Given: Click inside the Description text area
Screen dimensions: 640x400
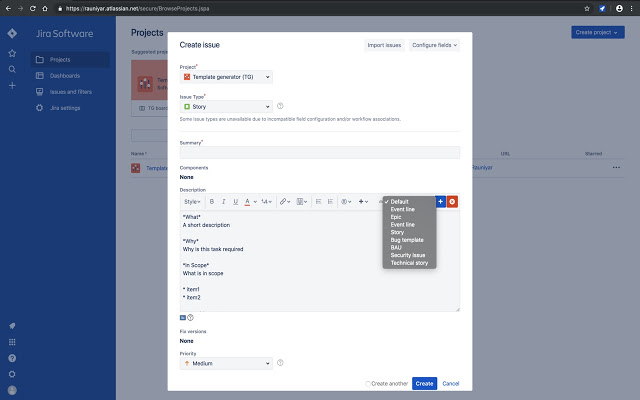Looking at the screenshot, I should (x=320, y=260).
